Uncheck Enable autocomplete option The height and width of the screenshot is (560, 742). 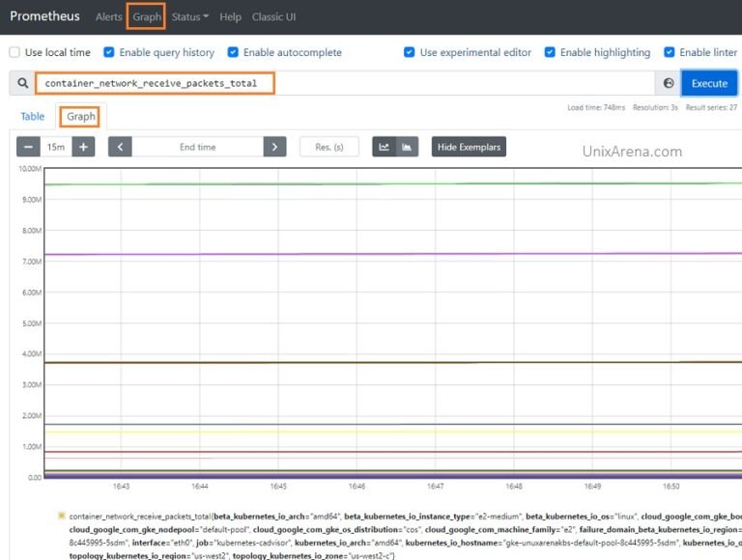tap(234, 53)
